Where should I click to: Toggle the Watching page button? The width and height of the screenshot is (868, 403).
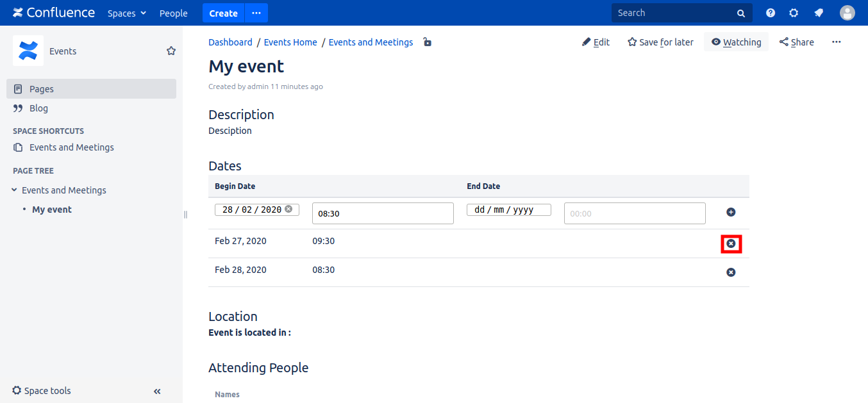tap(736, 42)
